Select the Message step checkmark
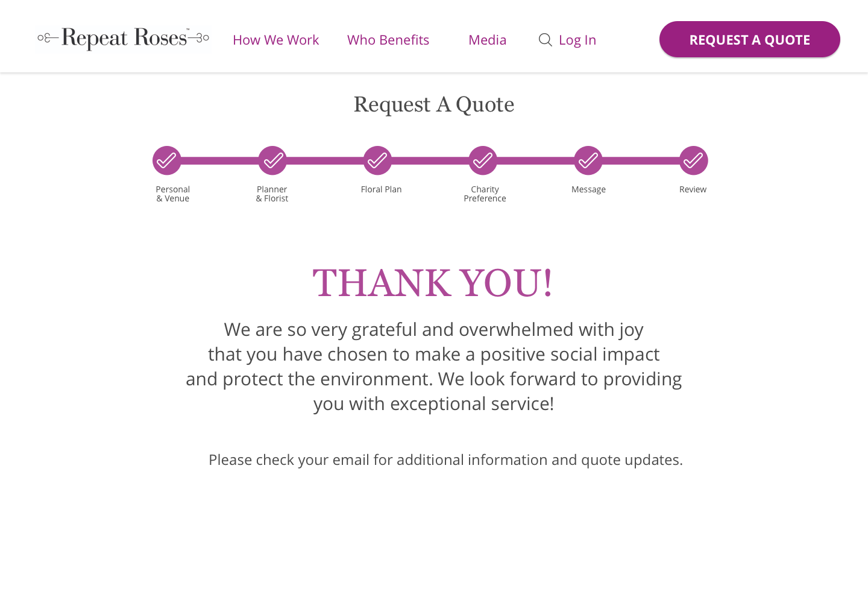 click(x=588, y=160)
